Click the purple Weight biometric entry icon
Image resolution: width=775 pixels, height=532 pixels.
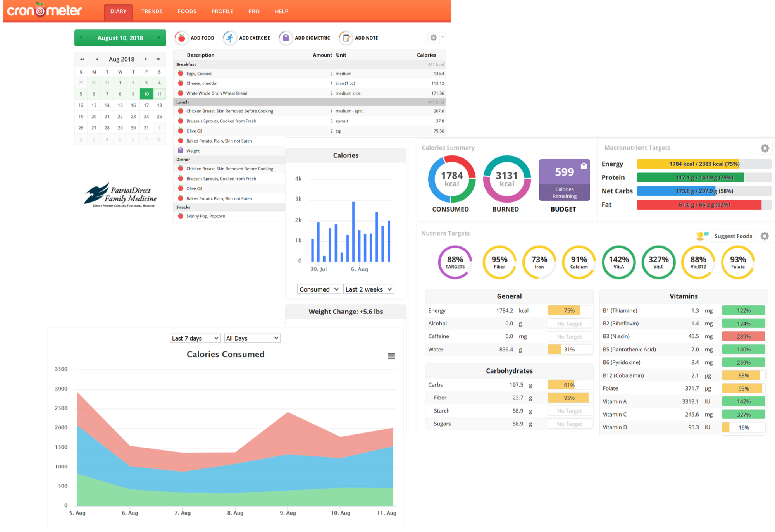[181, 150]
